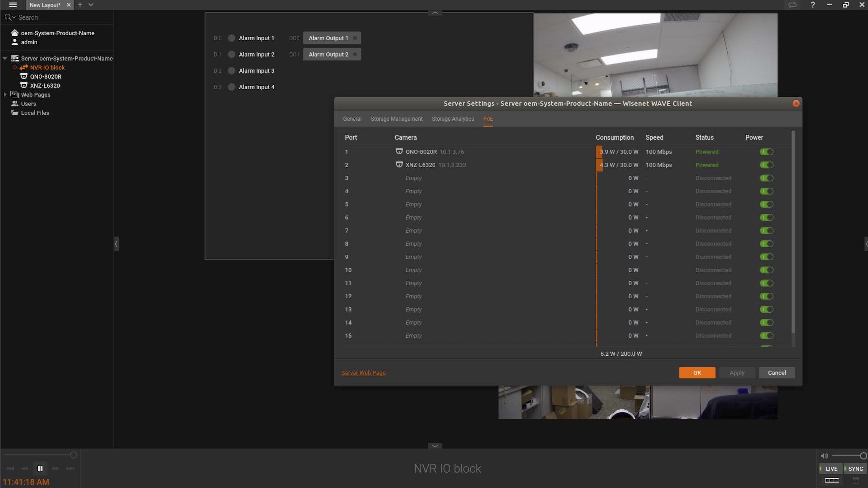Screen dimensions: 868x488
Task: Toggle power off for port 2
Action: [766, 165]
